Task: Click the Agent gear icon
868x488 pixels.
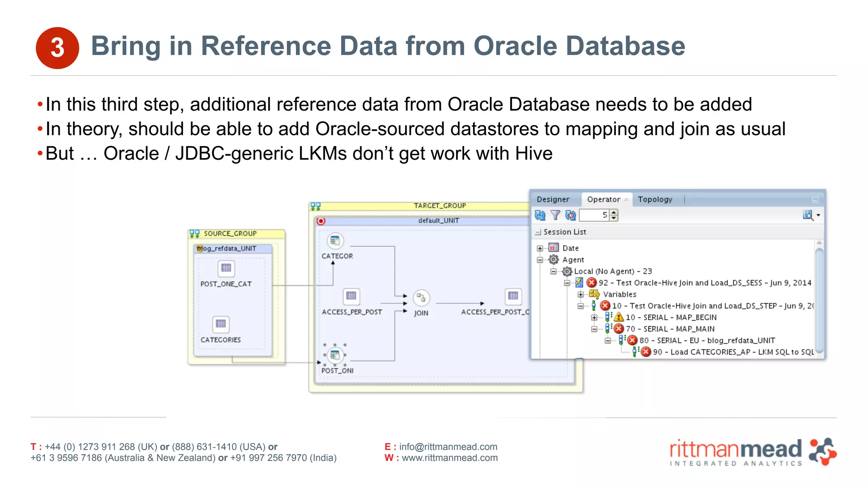Action: point(554,259)
